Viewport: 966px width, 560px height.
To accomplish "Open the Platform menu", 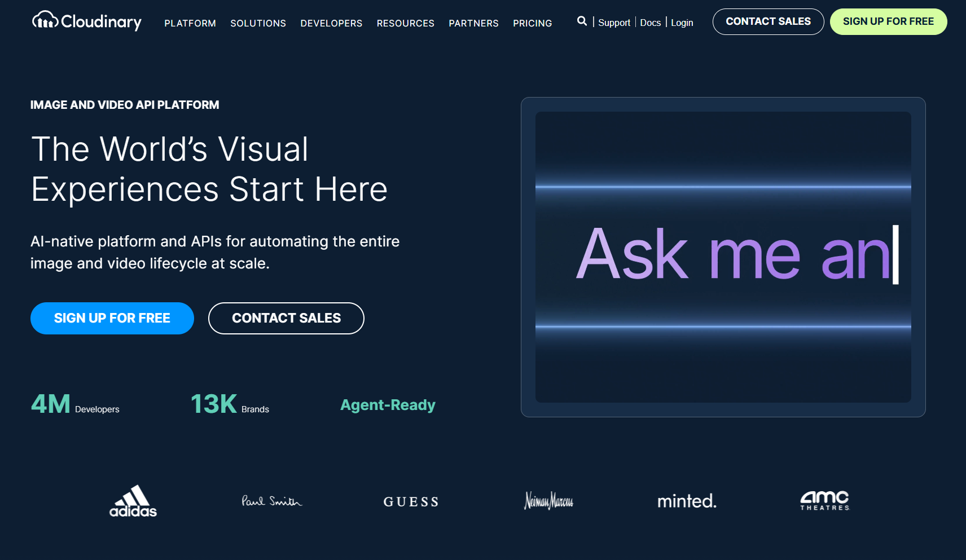I will coord(190,23).
